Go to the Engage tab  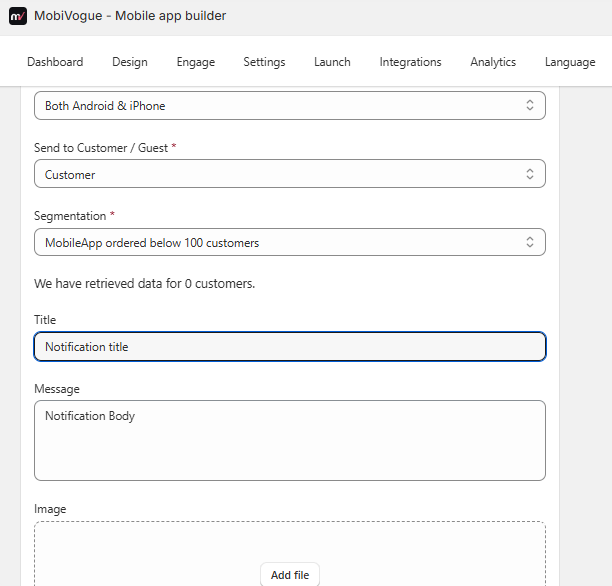click(x=196, y=62)
